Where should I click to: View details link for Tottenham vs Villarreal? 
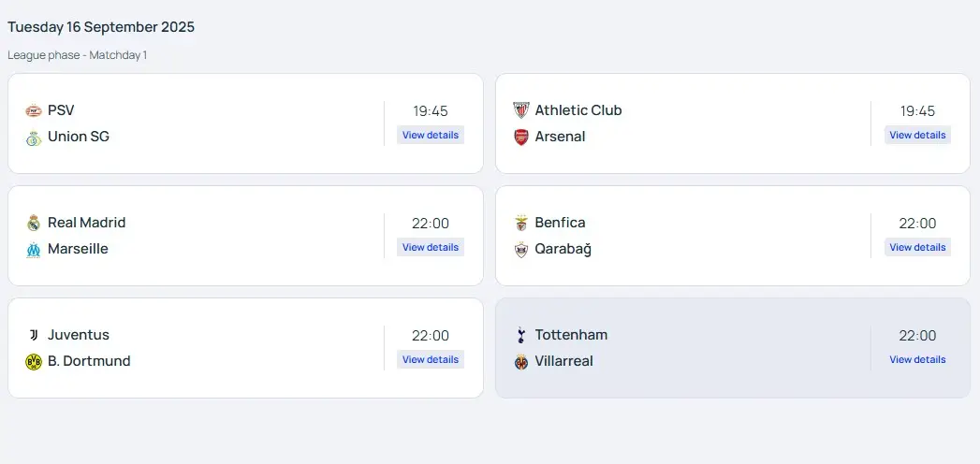pyautogui.click(x=917, y=359)
